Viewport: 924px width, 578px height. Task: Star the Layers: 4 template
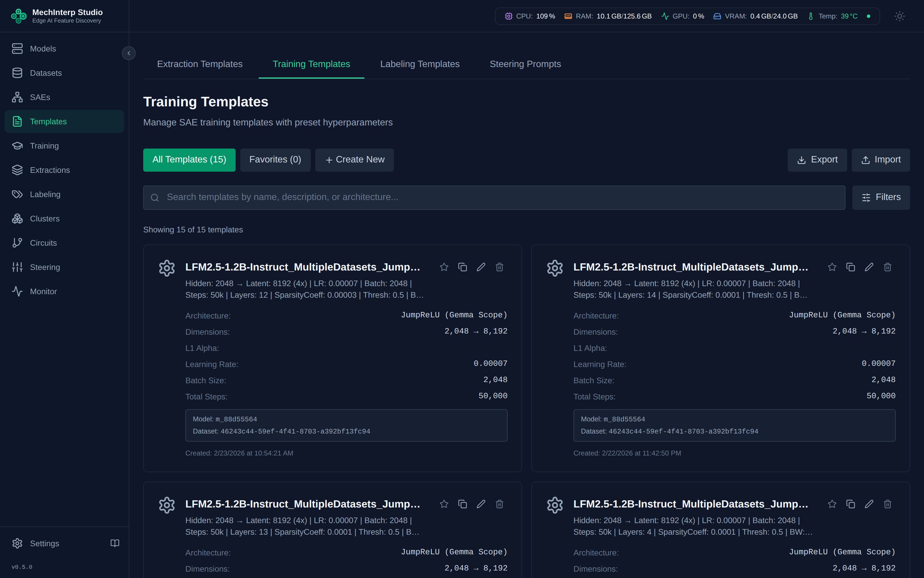click(x=832, y=504)
